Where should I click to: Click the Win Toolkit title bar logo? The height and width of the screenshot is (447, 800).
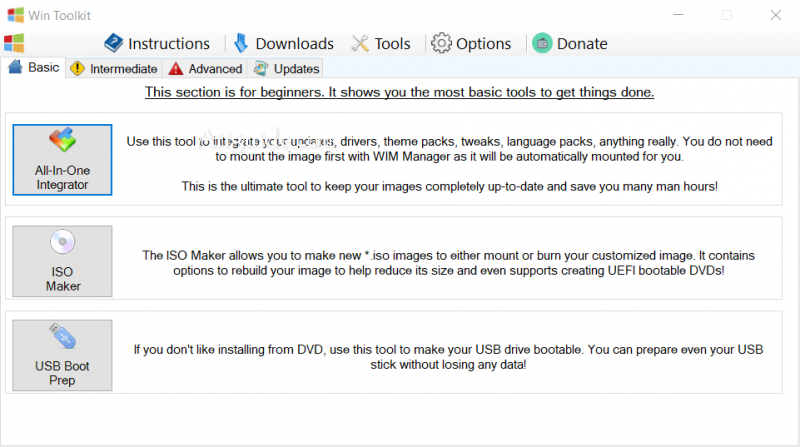15,15
